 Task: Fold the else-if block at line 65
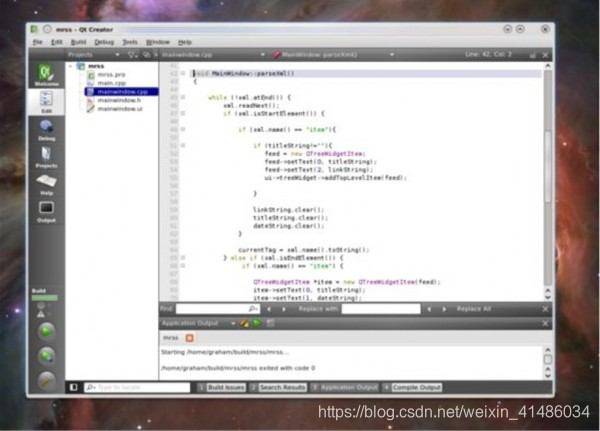pos(183,258)
